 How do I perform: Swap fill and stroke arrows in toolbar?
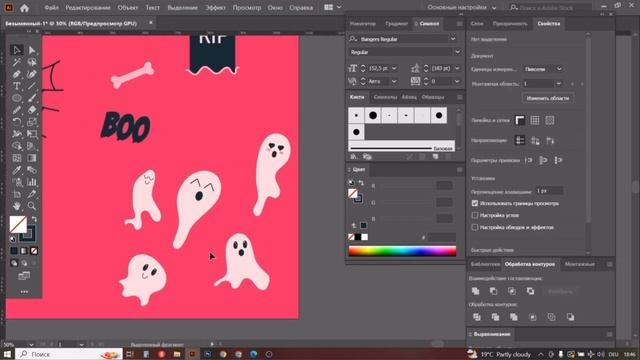(x=34, y=219)
